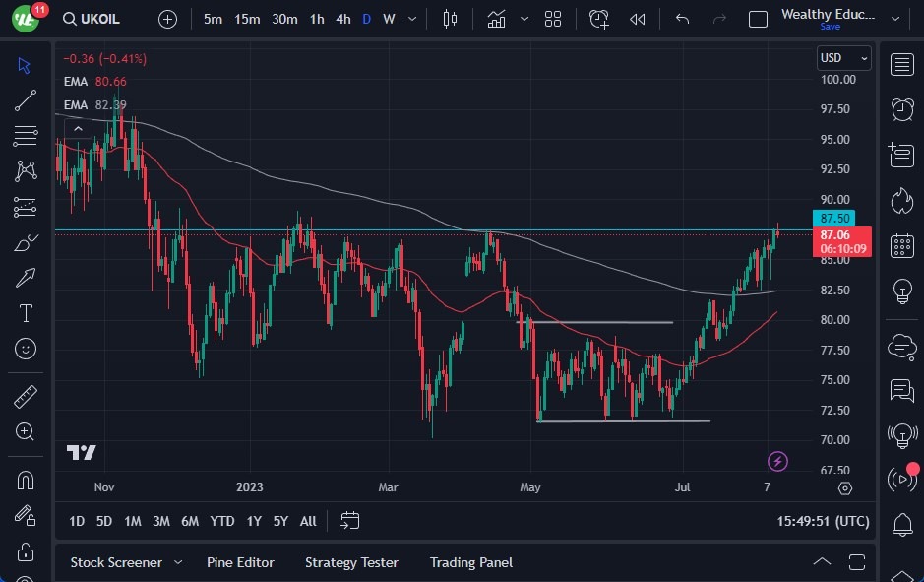Select the All time range button
The width and height of the screenshot is (924, 582).
(308, 521)
